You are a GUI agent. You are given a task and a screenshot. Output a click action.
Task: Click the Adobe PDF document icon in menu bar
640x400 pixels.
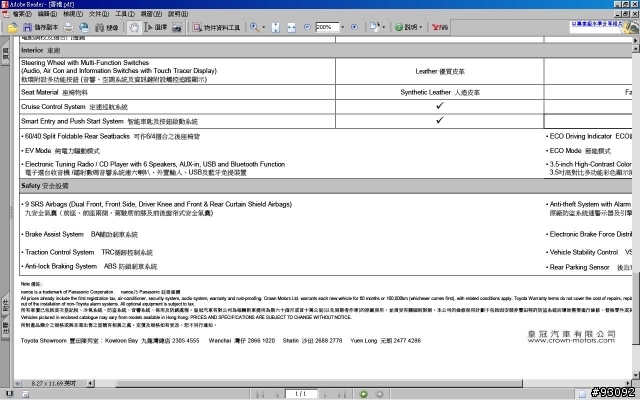(x=6, y=14)
